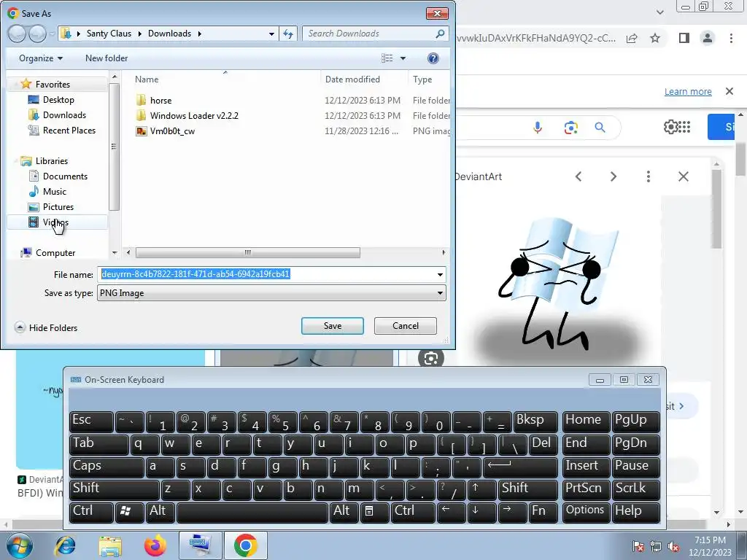Select Music library
Image resolution: width=747 pixels, height=560 pixels.
[54, 192]
